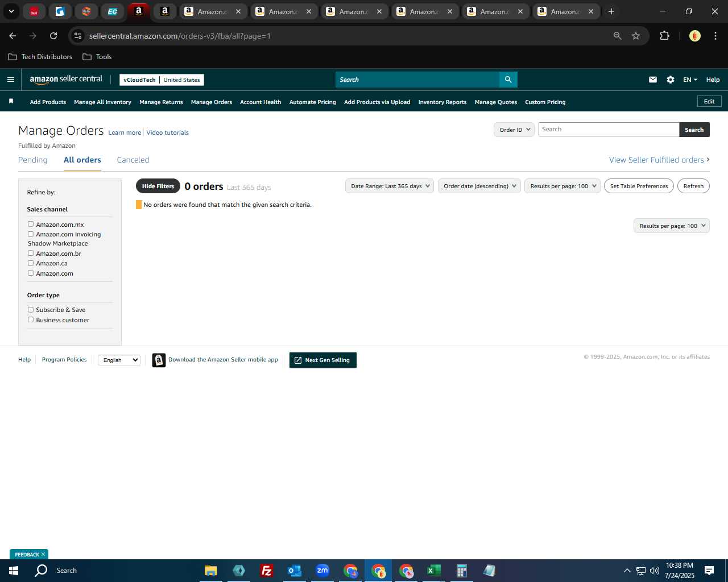Open the messages envelope icon
This screenshot has width=728, height=582.
pos(653,80)
